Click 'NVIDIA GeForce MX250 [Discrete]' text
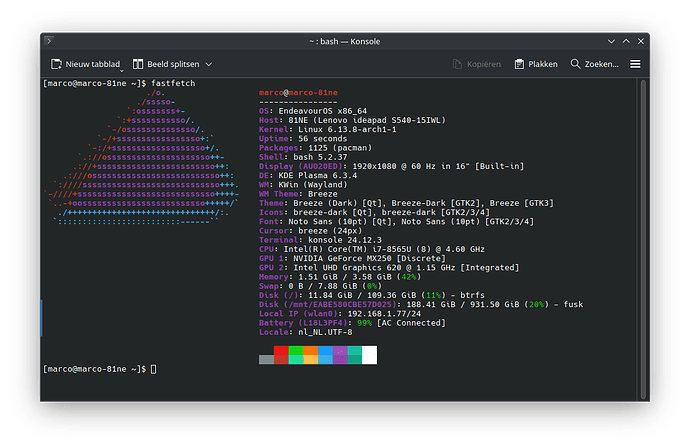The image size is (690, 448). pyautogui.click(x=369, y=258)
